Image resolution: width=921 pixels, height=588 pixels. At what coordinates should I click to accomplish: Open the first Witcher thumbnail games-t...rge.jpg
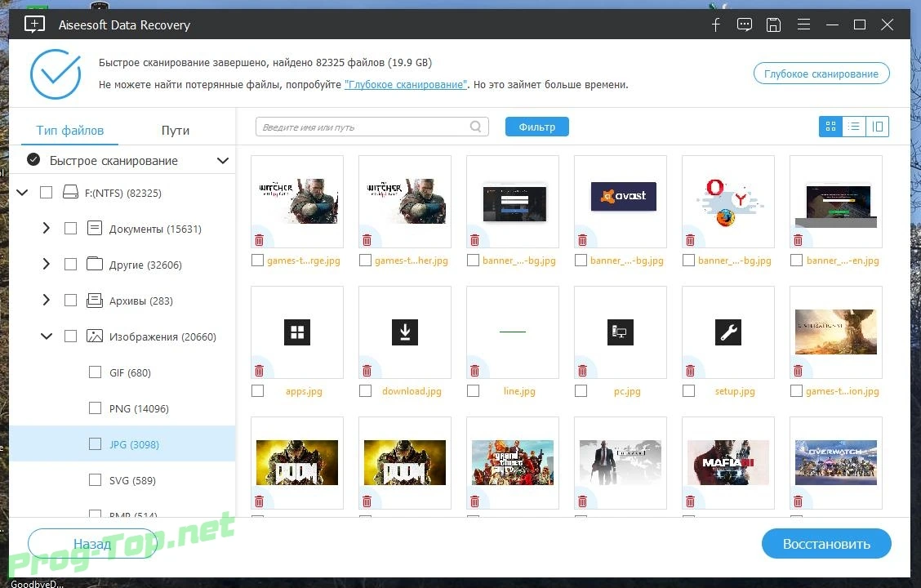[297, 202]
